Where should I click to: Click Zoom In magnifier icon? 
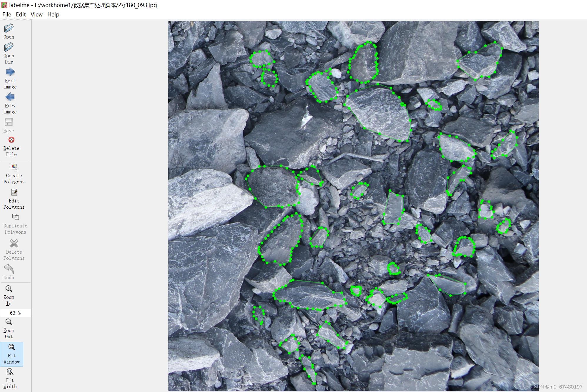[9, 289]
